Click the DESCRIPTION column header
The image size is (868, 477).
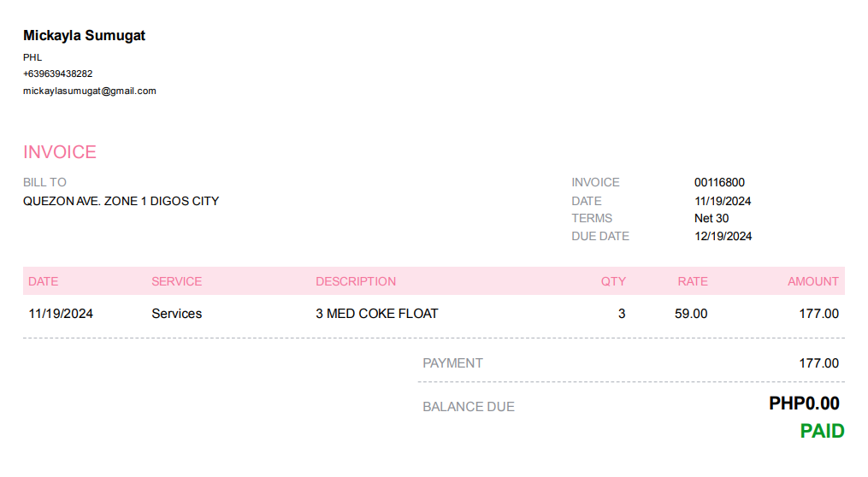[356, 281]
